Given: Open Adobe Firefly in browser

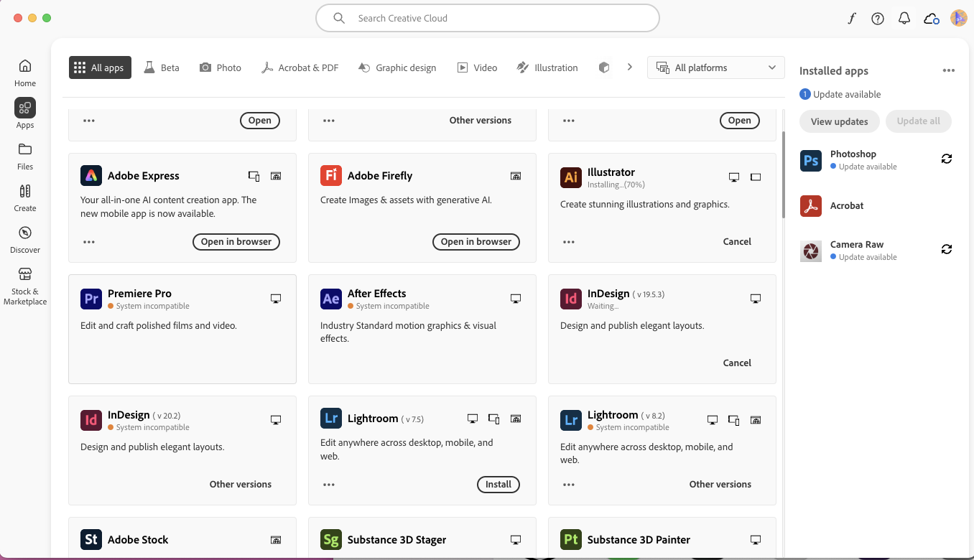Looking at the screenshot, I should point(476,242).
